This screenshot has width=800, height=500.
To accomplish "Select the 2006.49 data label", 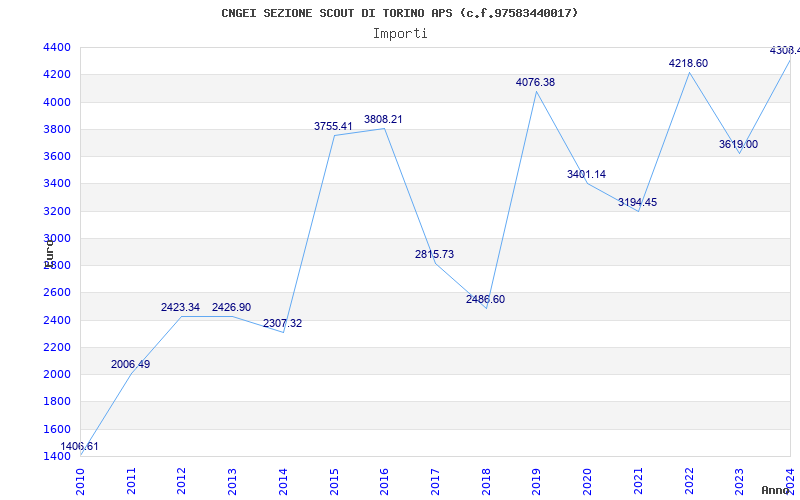I will point(131,364).
